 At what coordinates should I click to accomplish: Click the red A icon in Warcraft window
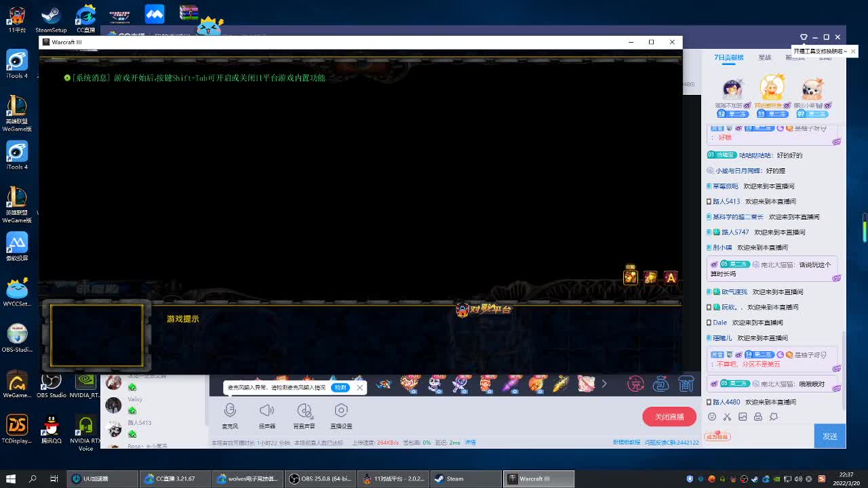[671, 277]
